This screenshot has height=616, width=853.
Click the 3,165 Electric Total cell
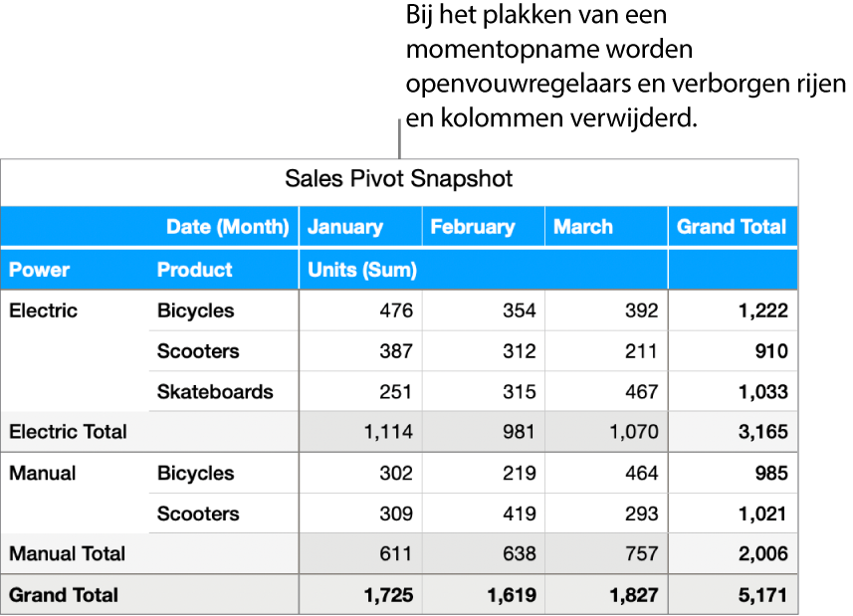[763, 432]
